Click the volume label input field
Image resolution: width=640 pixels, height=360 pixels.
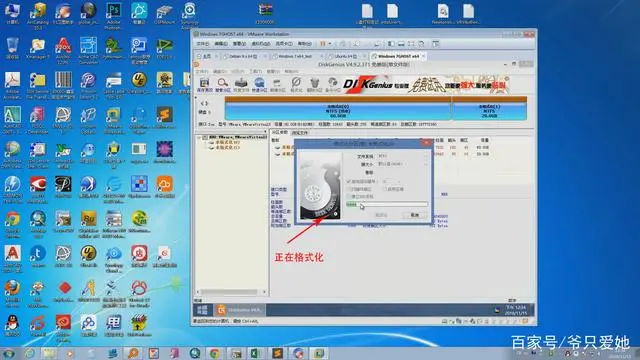(x=402, y=172)
